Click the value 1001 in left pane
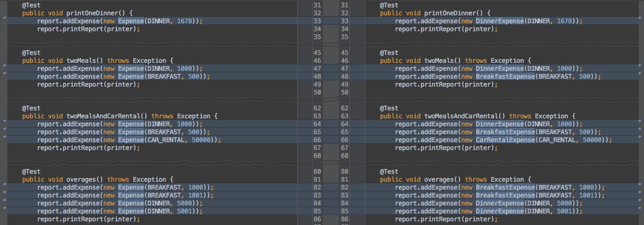The width and height of the screenshot is (644, 225). tap(194, 195)
